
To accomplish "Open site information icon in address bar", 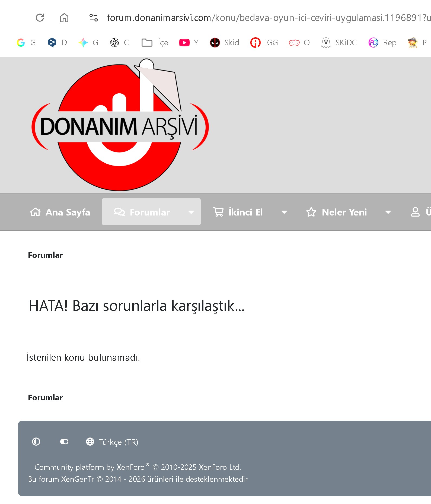I will [x=94, y=18].
